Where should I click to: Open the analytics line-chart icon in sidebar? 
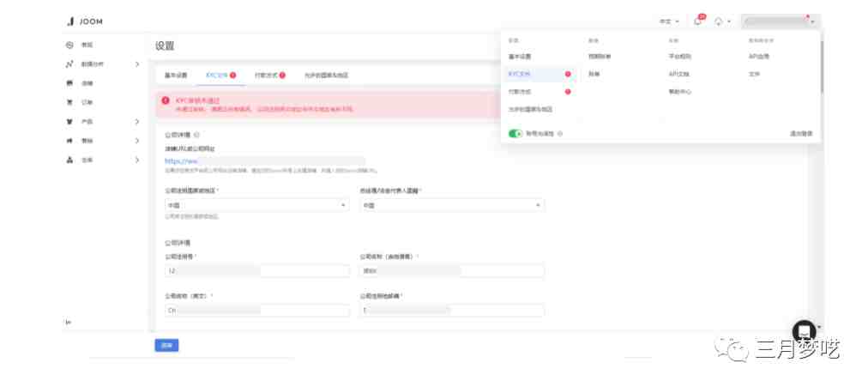point(69,64)
